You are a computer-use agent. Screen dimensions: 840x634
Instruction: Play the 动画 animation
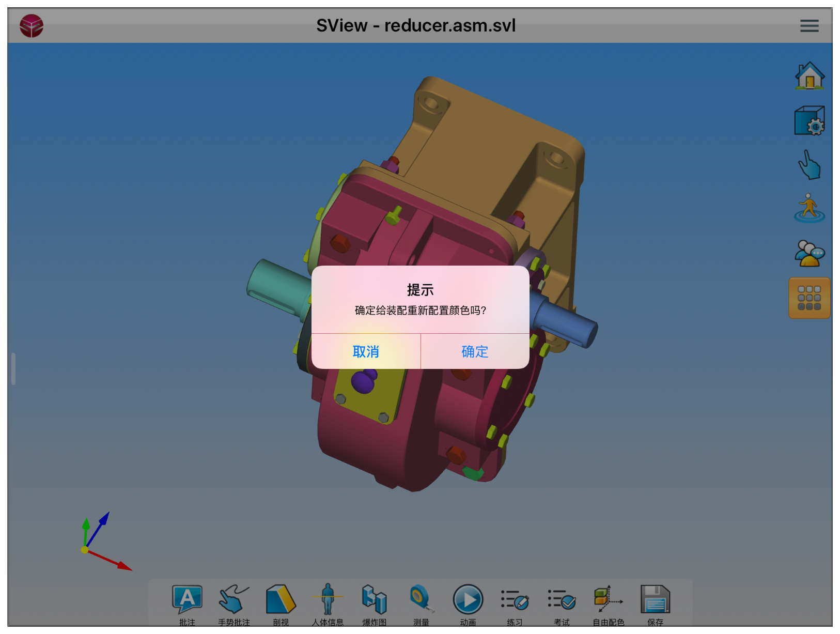468,600
